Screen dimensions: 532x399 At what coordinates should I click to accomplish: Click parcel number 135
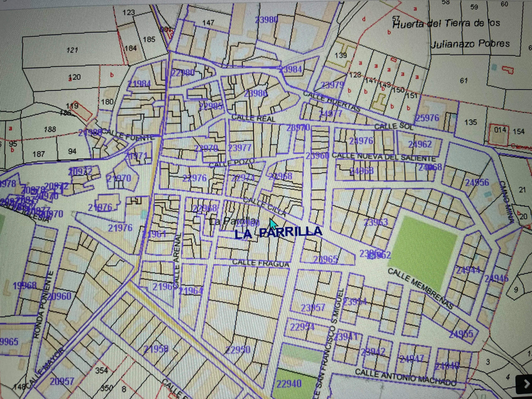tap(470, 122)
